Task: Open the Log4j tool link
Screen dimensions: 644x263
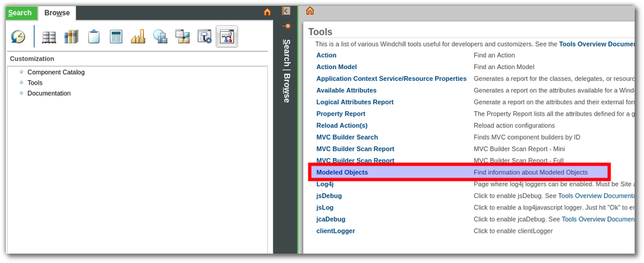Action: pos(325,184)
